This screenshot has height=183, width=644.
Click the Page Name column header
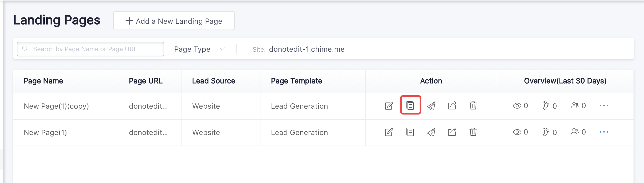coord(43,81)
